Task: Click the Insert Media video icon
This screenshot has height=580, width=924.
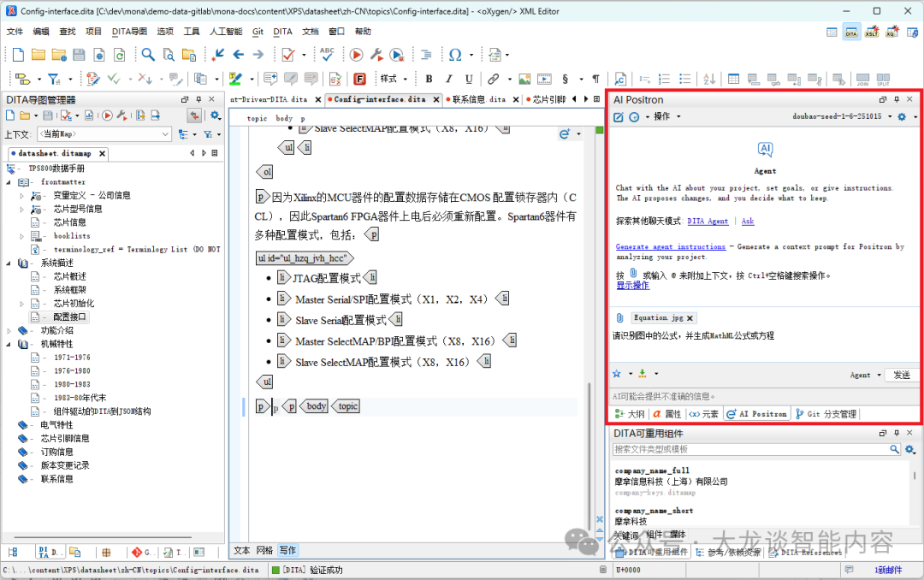Action: 544,79
